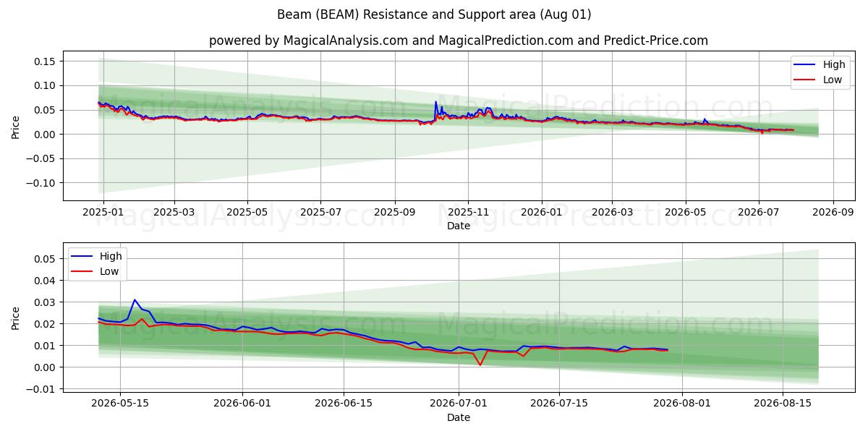The width and height of the screenshot is (868, 434).
Task: Click 'Low' in the bottom chart legend
Action: (109, 271)
